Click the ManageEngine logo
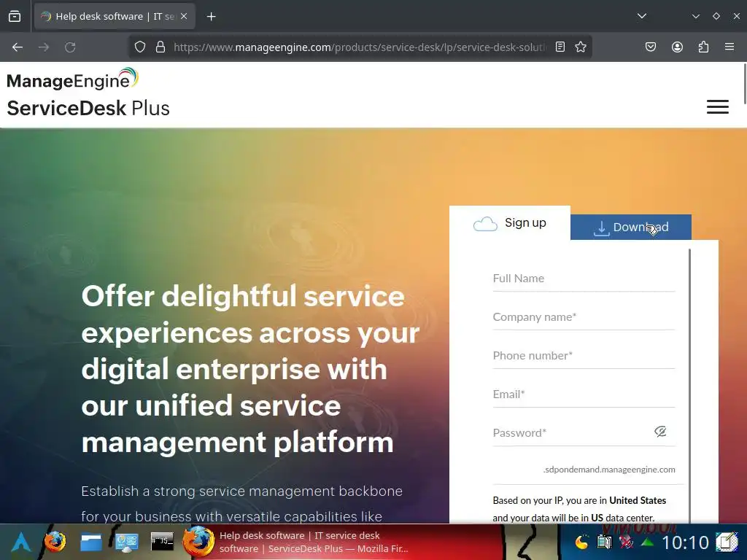 click(72, 79)
